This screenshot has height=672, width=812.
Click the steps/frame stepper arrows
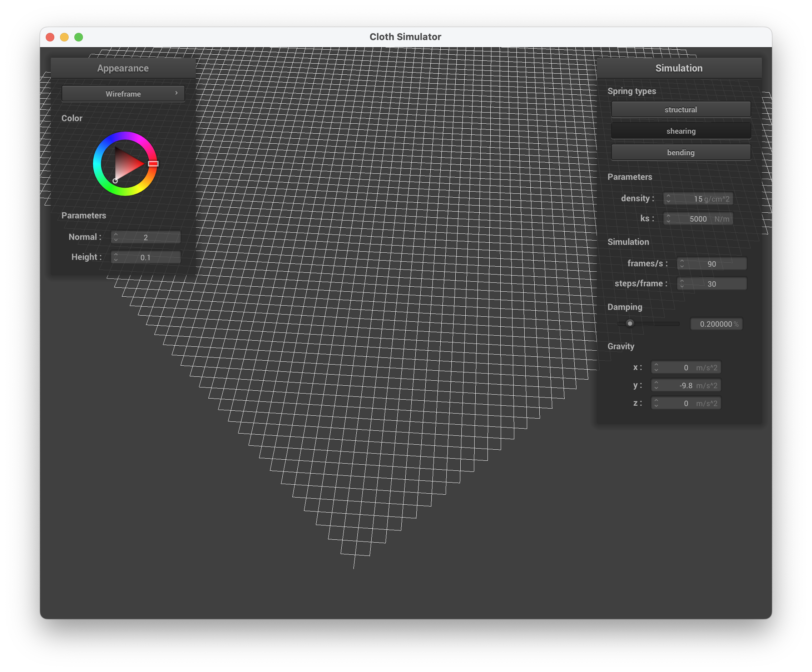682,284
